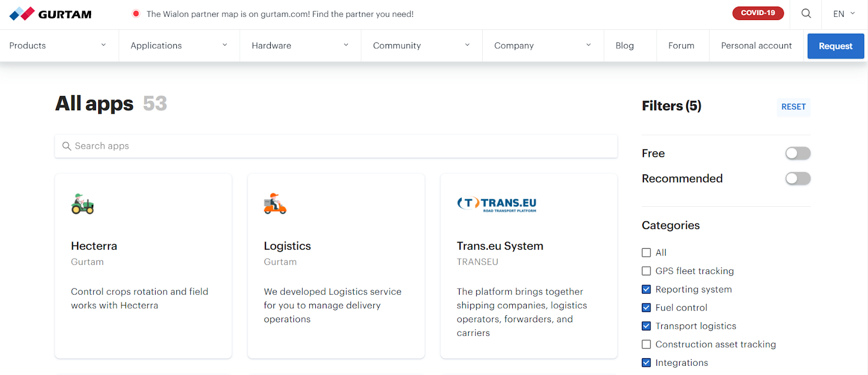
Task: Check the Construction asset tracking box
Action: point(646,344)
